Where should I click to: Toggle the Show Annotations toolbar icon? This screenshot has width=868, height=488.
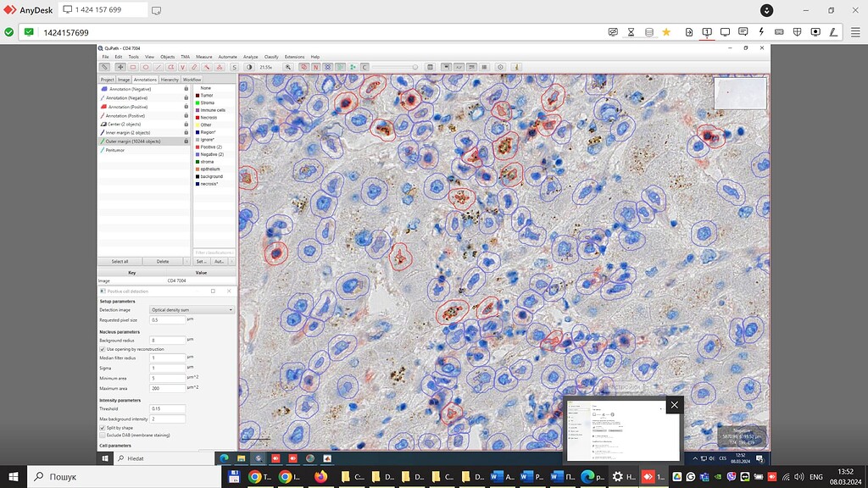304,66
